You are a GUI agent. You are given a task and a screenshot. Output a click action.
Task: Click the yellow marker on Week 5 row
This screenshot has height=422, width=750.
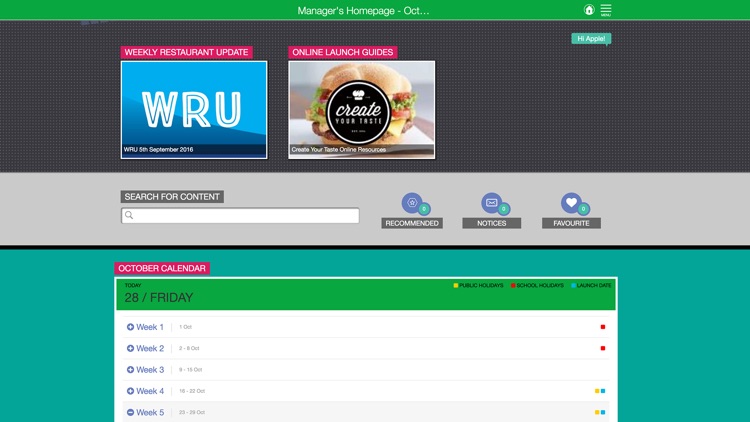point(597,412)
